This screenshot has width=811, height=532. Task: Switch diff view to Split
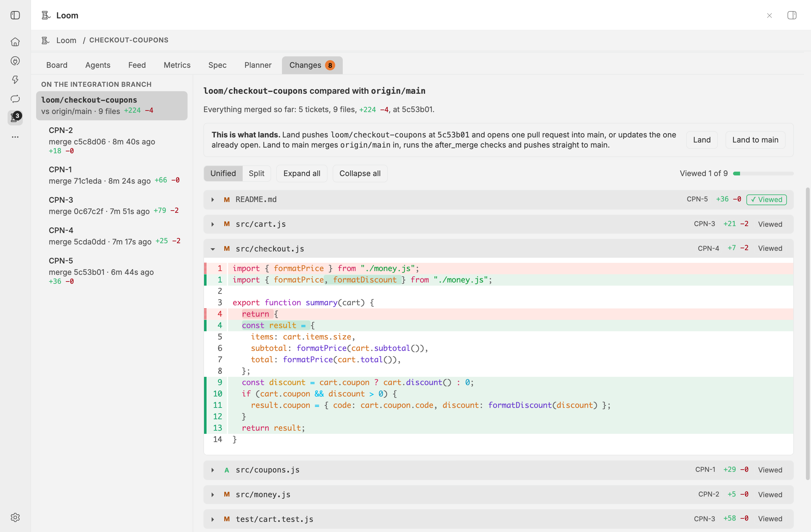(x=256, y=173)
